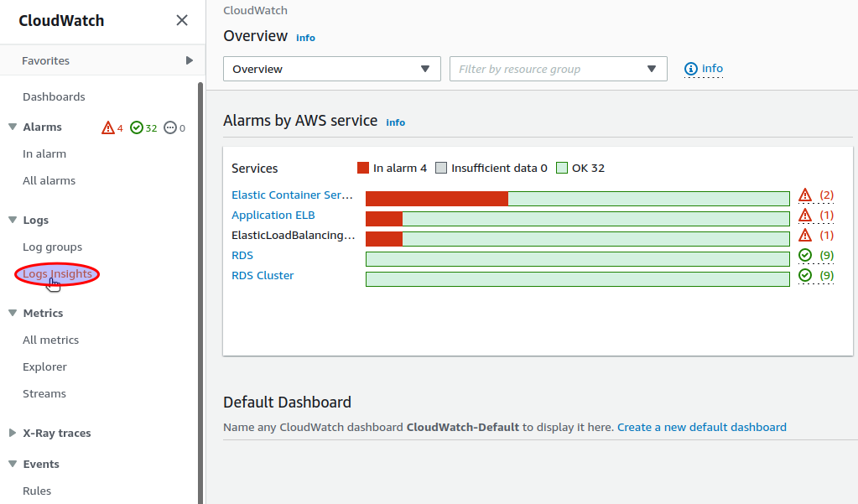Toggle the OK 32 legend filter

580,167
